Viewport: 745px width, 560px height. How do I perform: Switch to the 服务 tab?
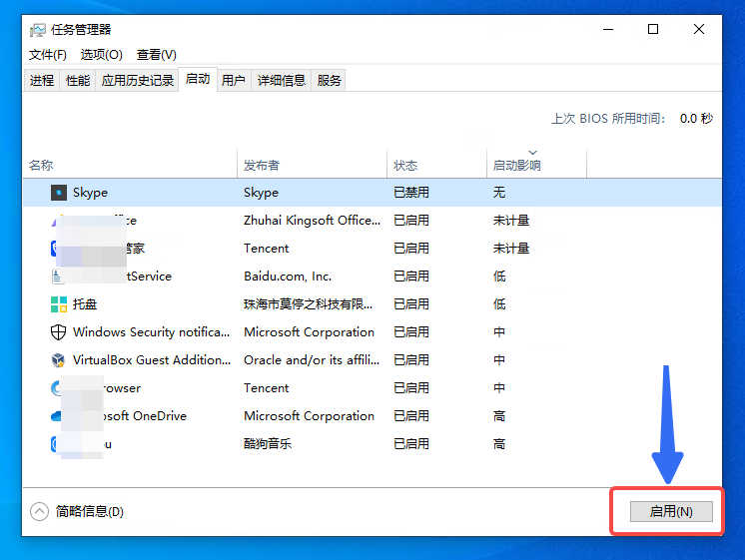(x=329, y=80)
